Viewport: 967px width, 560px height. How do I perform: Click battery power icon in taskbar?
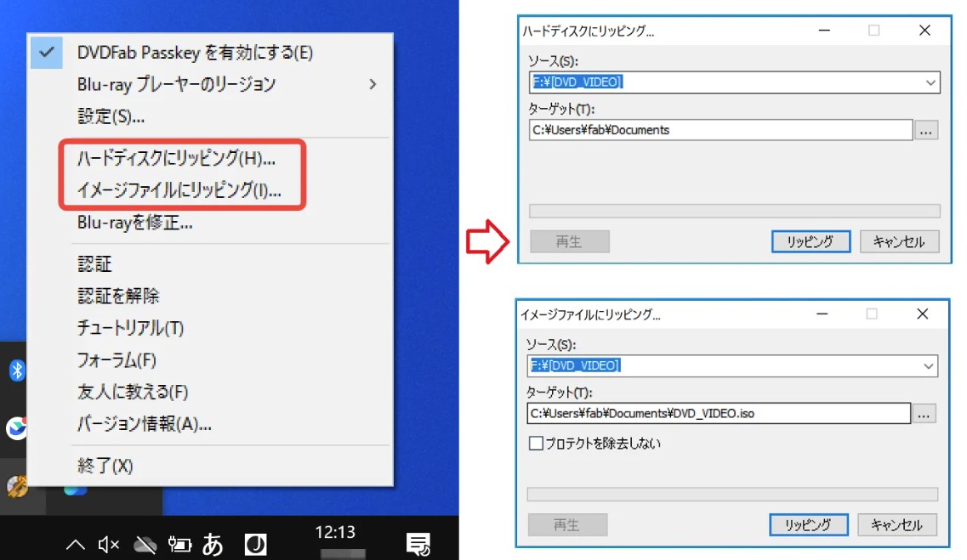(x=180, y=545)
